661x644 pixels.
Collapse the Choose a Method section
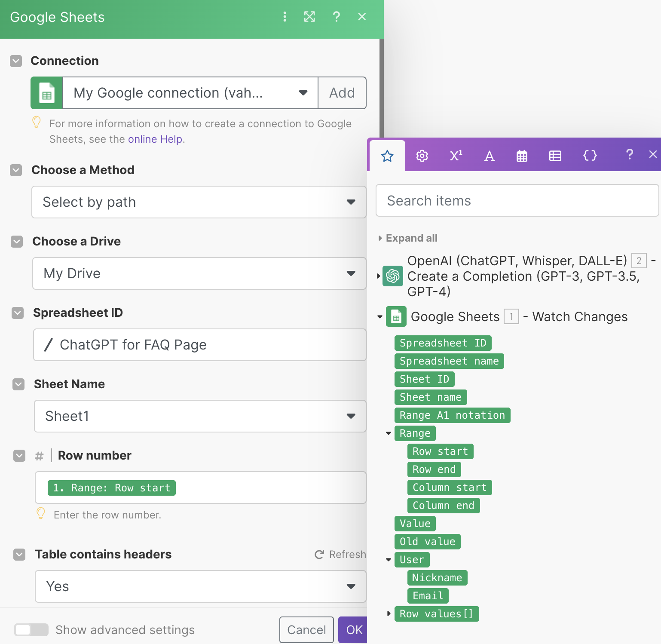[16, 170]
